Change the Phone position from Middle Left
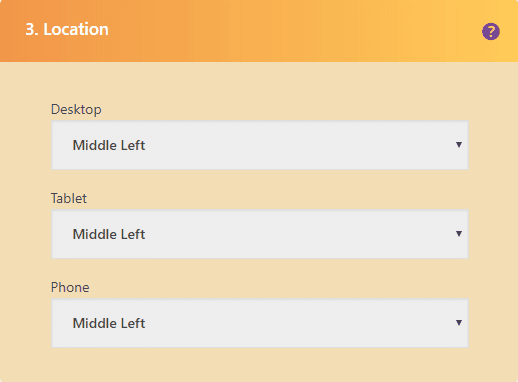The image size is (518, 382). point(260,323)
